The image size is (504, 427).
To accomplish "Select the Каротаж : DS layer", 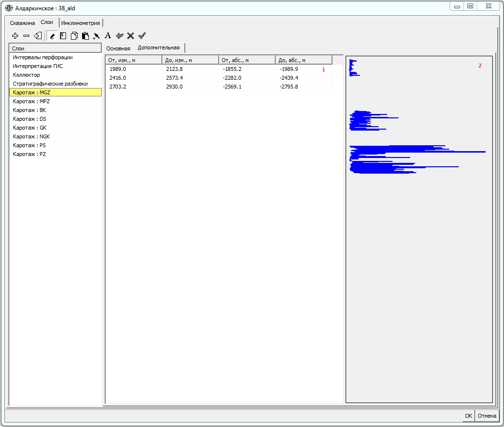I will 55,119.
